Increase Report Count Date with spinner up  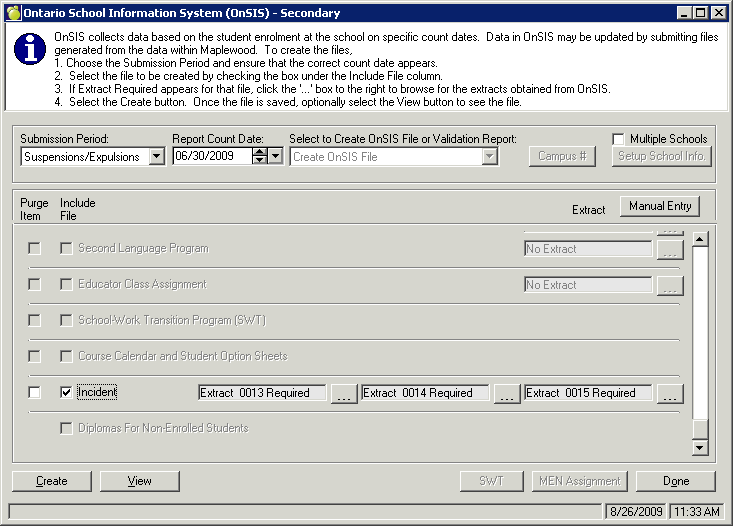259,152
